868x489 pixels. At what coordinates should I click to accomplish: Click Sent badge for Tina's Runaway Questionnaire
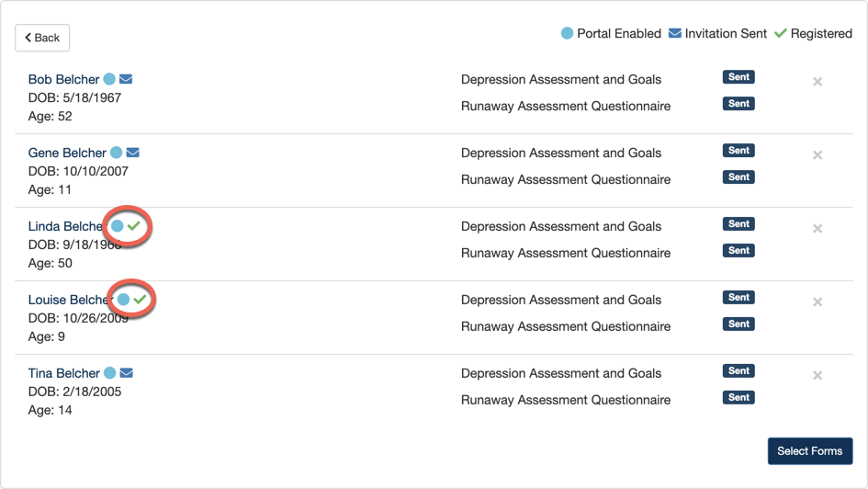point(738,398)
